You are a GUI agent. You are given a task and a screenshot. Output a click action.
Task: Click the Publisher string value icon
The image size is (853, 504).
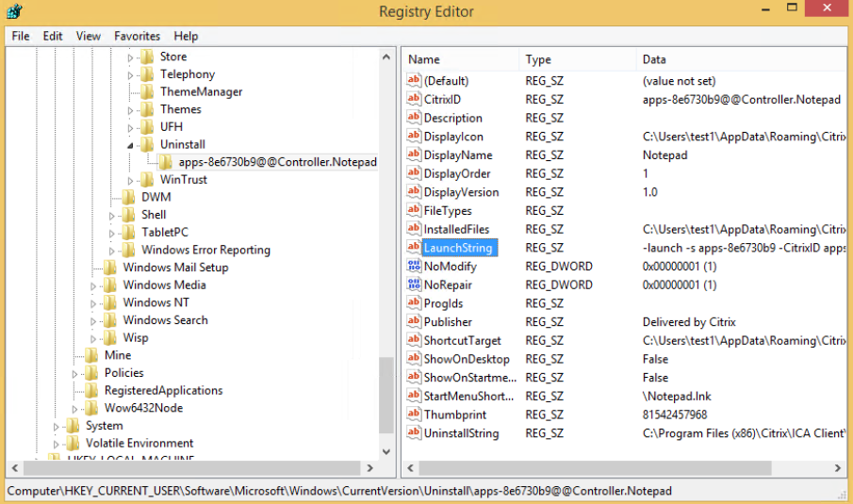click(x=414, y=321)
